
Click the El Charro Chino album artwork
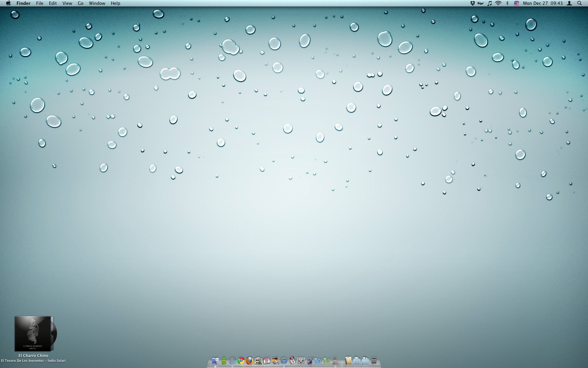click(33, 334)
